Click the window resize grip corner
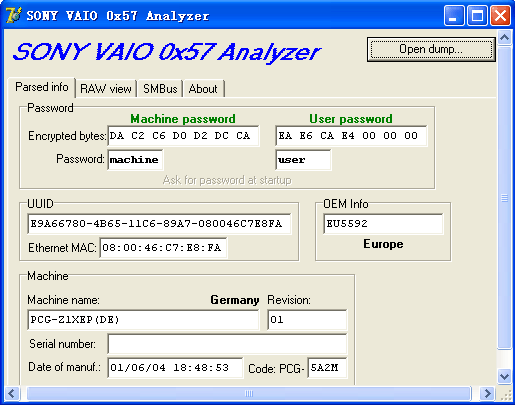Image resolution: width=515 pixels, height=405 pixels. [x=505, y=395]
